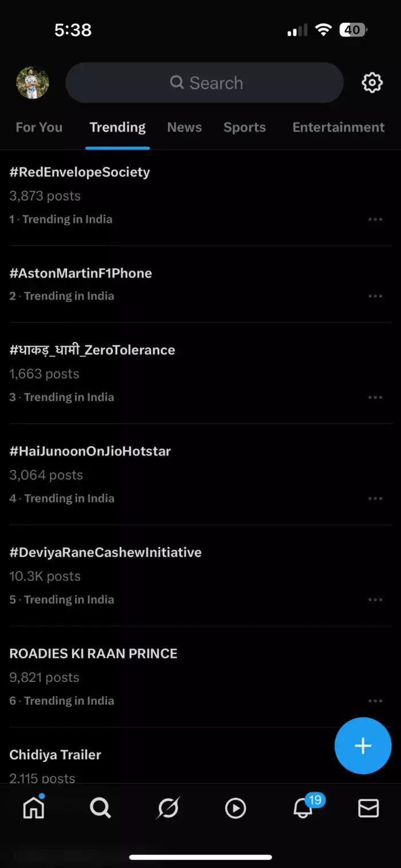Tap the search magnifier in bottom navigation
This screenshot has height=868, width=401.
click(100, 807)
